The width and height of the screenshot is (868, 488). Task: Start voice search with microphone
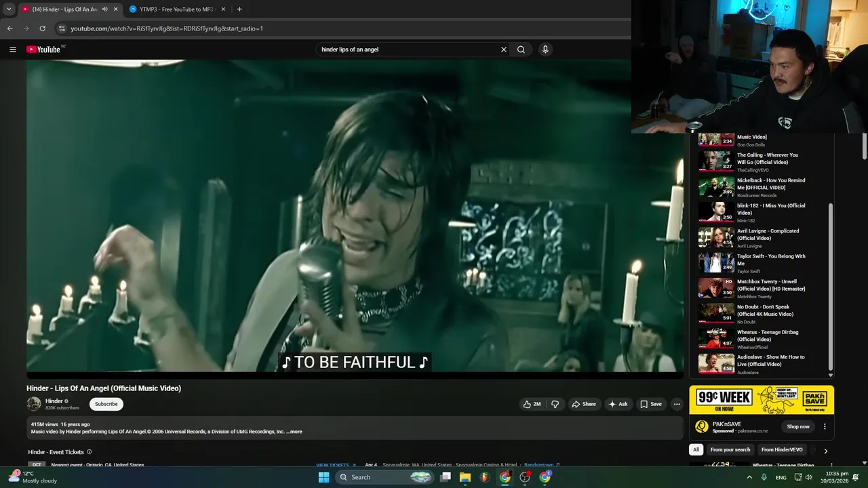pos(545,49)
